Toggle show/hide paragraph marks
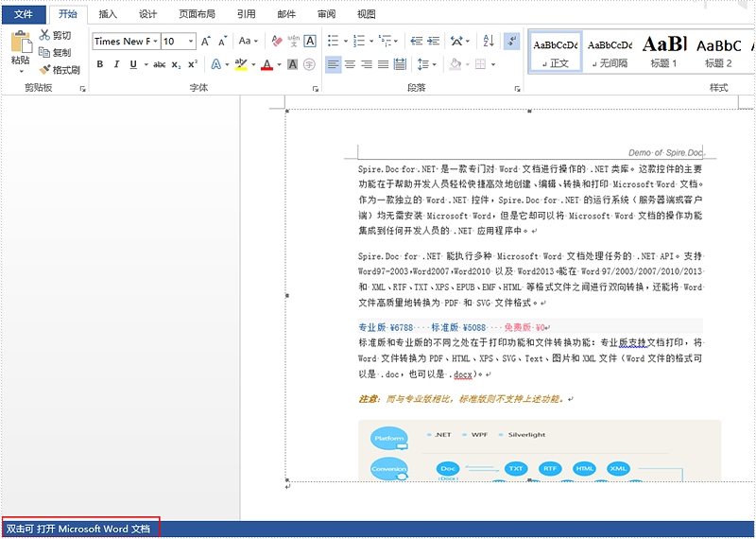This screenshot has height=539, width=756. tap(511, 41)
